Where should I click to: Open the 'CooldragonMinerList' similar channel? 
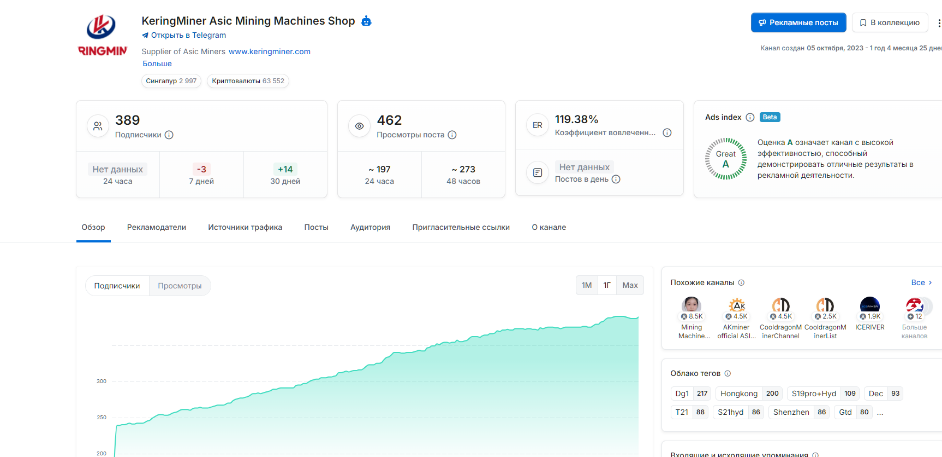pyautogui.click(x=825, y=318)
